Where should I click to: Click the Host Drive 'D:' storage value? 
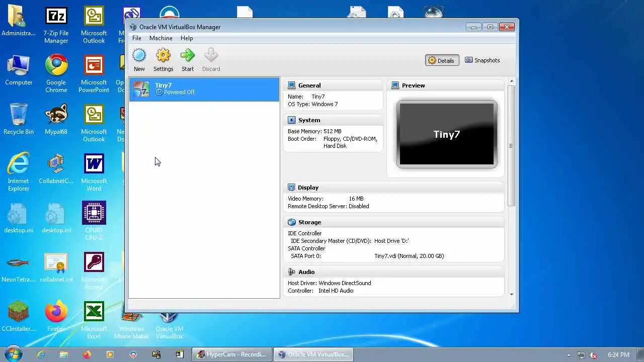391,241
